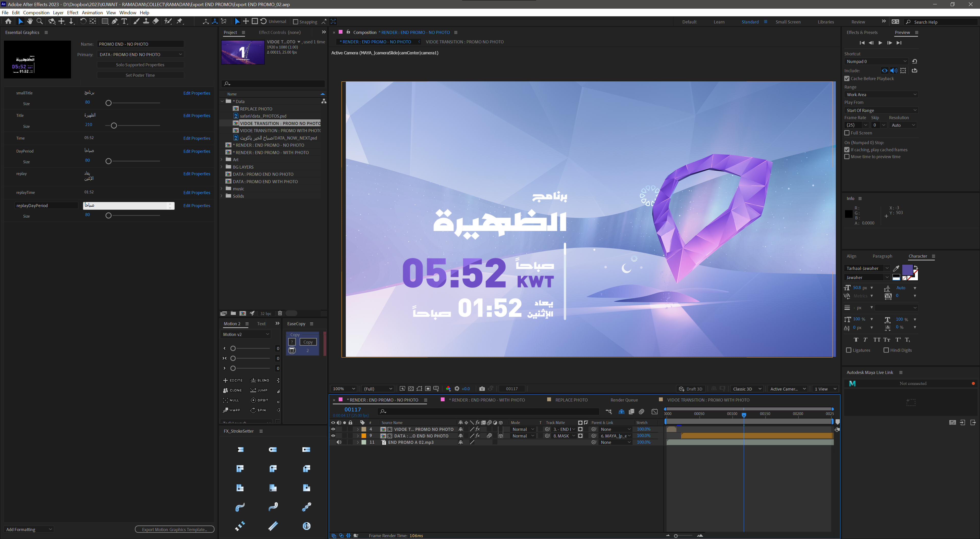This screenshot has width=980, height=539.
Task: Enable the Hindi Digits checkbox
Action: tap(886, 350)
